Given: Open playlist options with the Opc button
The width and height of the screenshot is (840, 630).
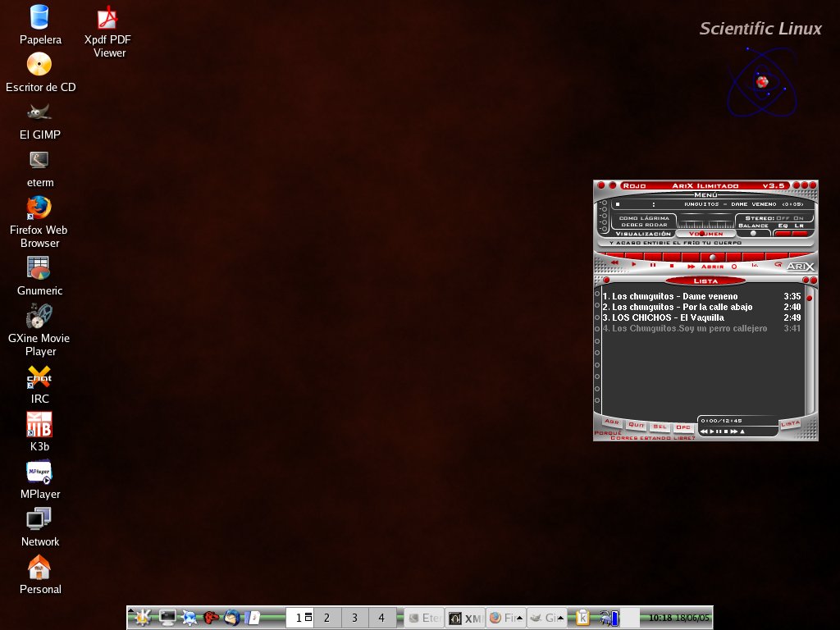Looking at the screenshot, I should (x=683, y=427).
